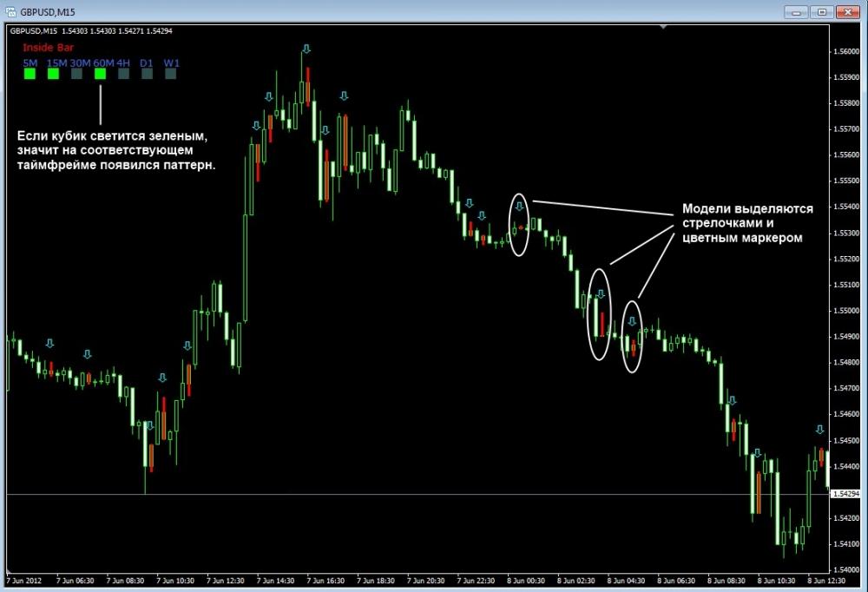
Task: Maximize the GBPUSD,M15 chart window
Action: 821,11
